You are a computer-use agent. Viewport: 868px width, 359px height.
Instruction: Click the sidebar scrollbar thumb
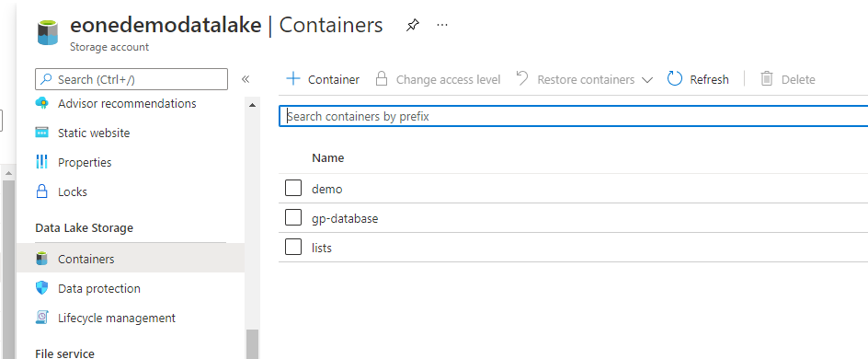[x=253, y=344]
